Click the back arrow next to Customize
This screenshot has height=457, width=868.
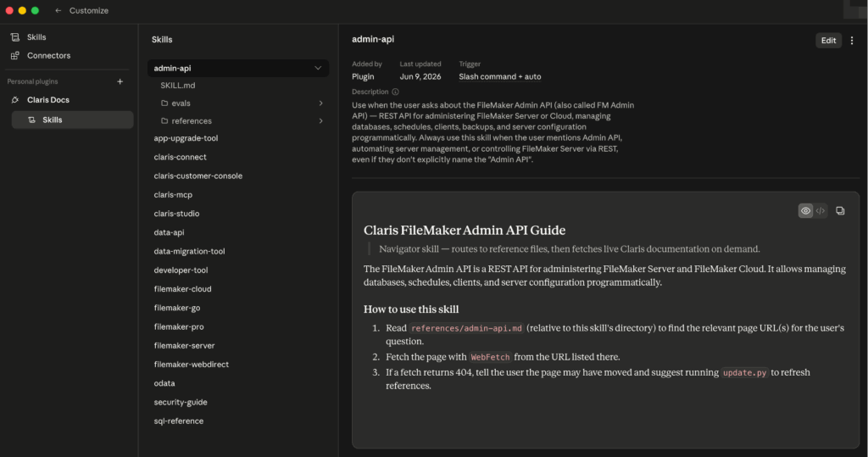coord(58,10)
